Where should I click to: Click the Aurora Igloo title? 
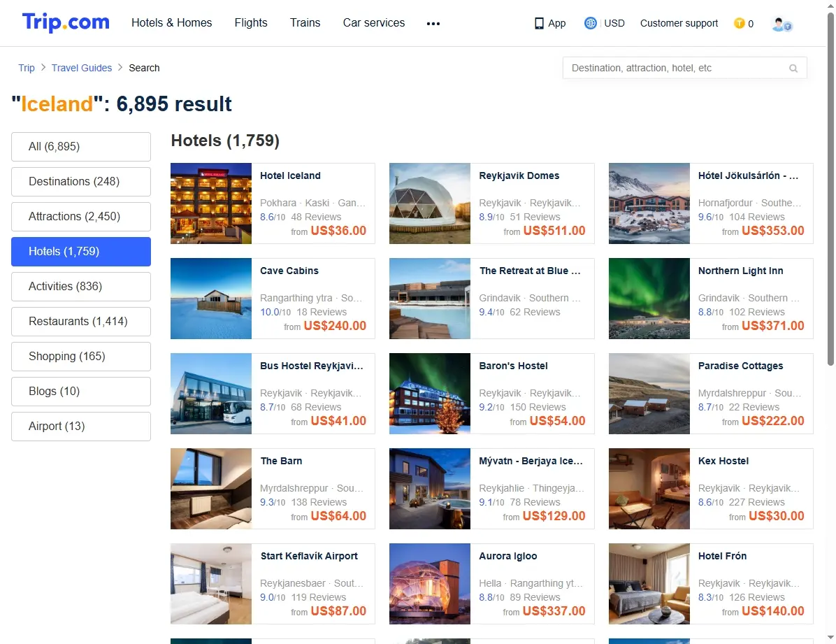click(507, 556)
